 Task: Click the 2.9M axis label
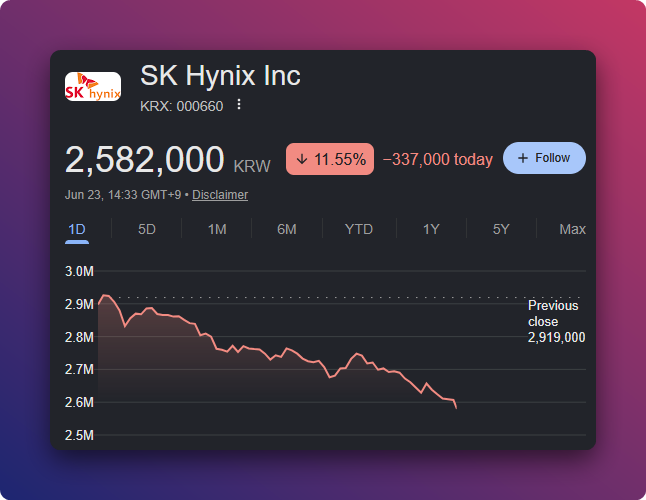pos(80,304)
